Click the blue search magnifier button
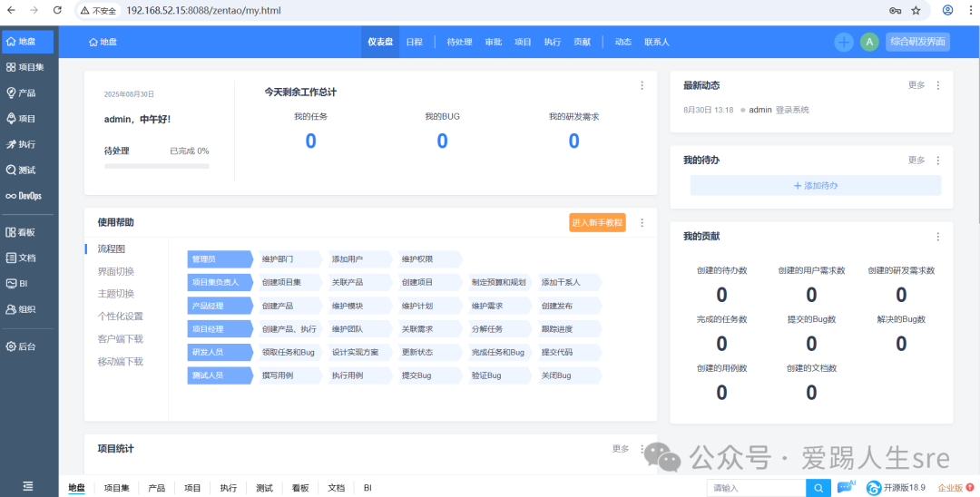980x497 pixels. [x=818, y=488]
